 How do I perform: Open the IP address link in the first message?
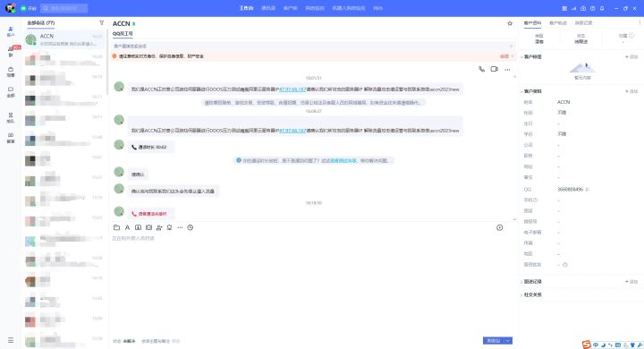click(x=292, y=89)
